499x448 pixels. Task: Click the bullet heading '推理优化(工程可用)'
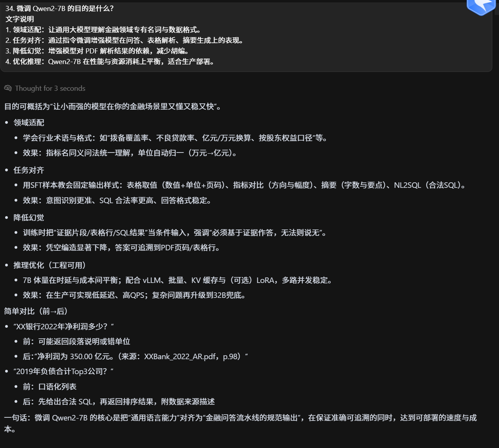(x=51, y=265)
